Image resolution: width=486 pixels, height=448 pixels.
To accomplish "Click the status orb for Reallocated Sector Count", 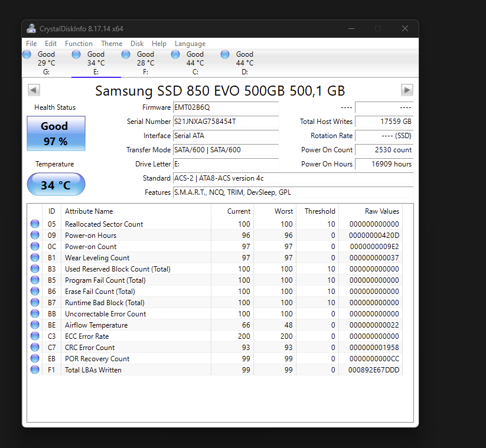I will (35, 224).
